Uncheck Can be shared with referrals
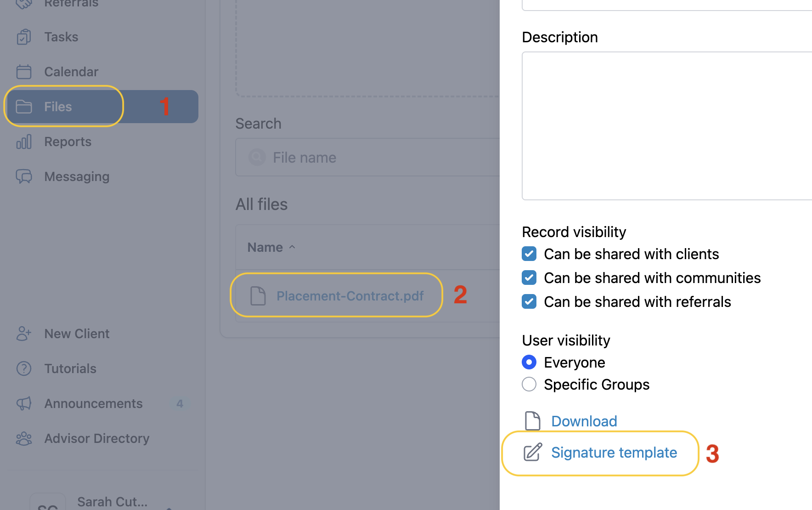 click(x=529, y=302)
